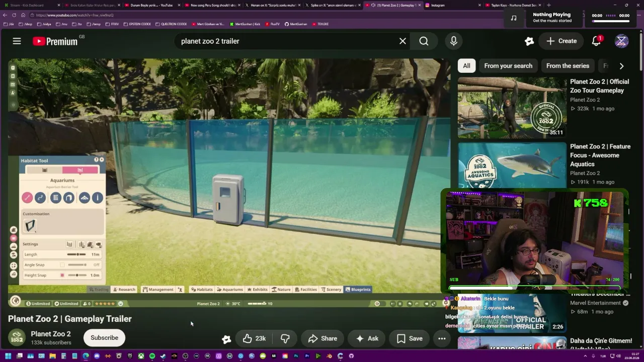Viewport: 644px width, 362px height.
Task: Open the MertGunhan GitHub bookmark
Action: [x=296, y=24]
